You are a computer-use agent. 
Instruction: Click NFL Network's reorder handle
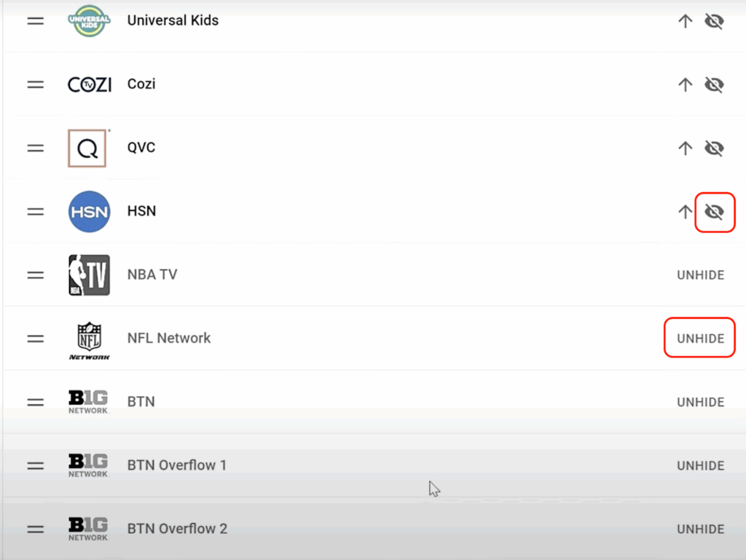click(36, 339)
